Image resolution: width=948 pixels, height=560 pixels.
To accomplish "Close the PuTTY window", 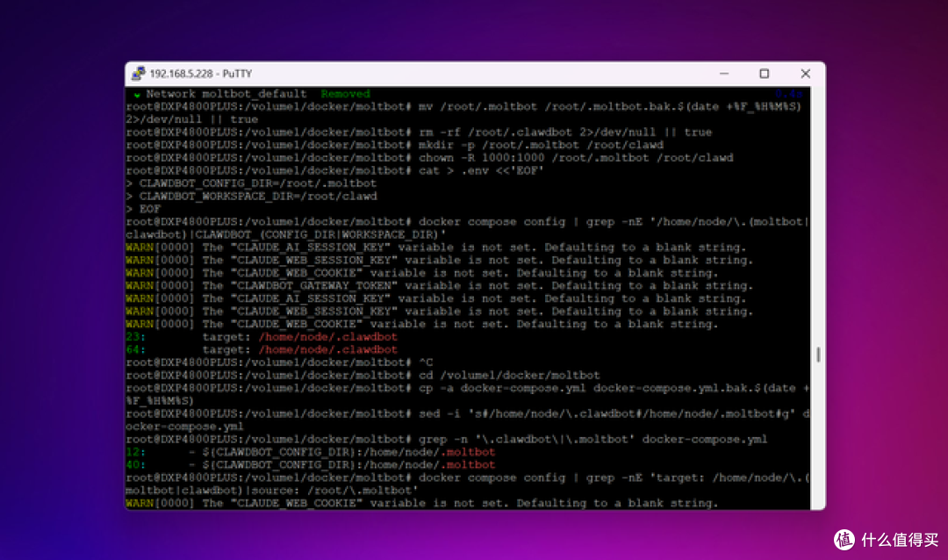I will 805,74.
